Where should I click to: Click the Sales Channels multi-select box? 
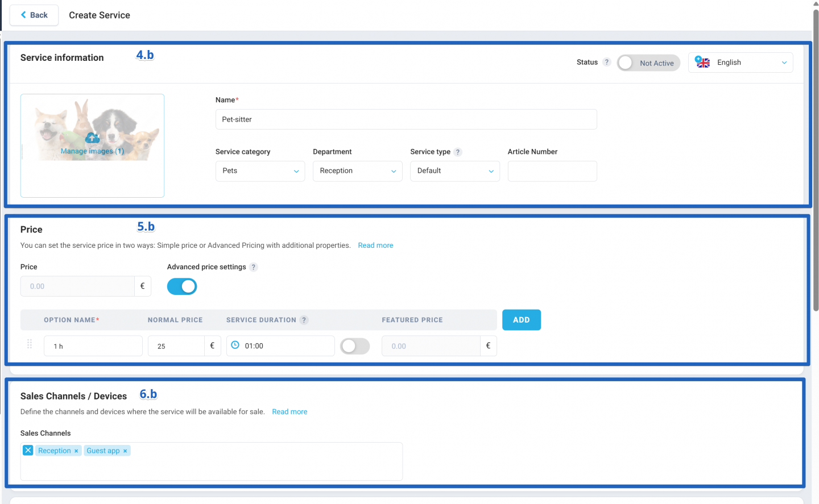pyautogui.click(x=212, y=461)
